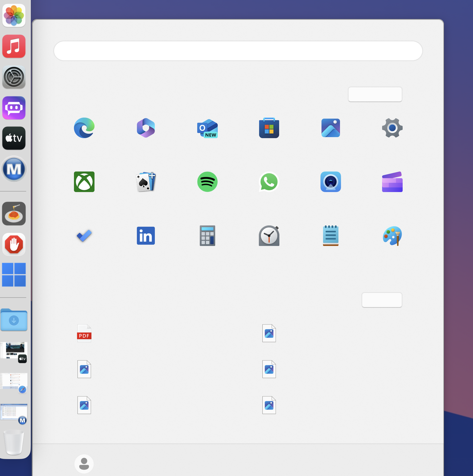The width and height of the screenshot is (473, 476).
Task: Open the Notepad app
Action: (x=331, y=236)
